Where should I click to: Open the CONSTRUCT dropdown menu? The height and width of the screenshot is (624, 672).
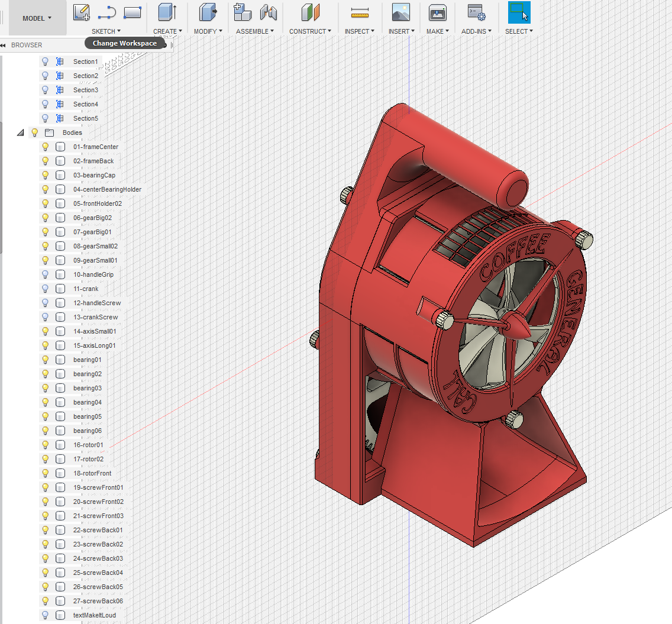coord(310,31)
